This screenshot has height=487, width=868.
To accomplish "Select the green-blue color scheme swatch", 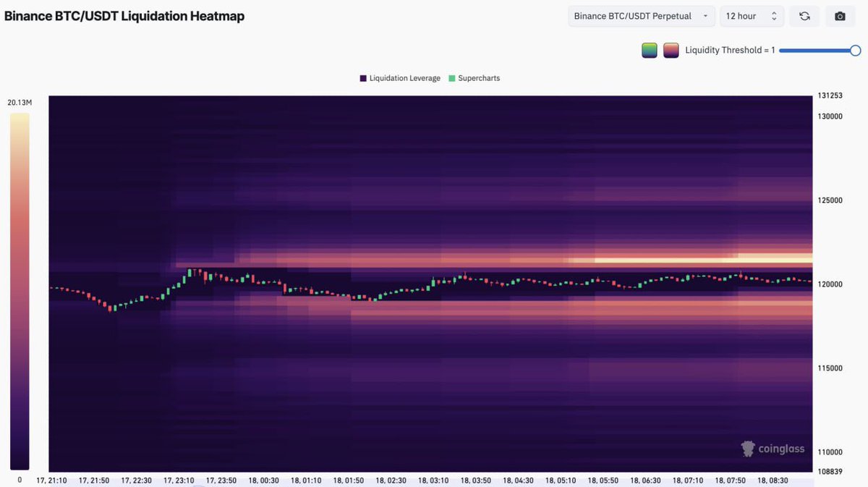I will (650, 51).
